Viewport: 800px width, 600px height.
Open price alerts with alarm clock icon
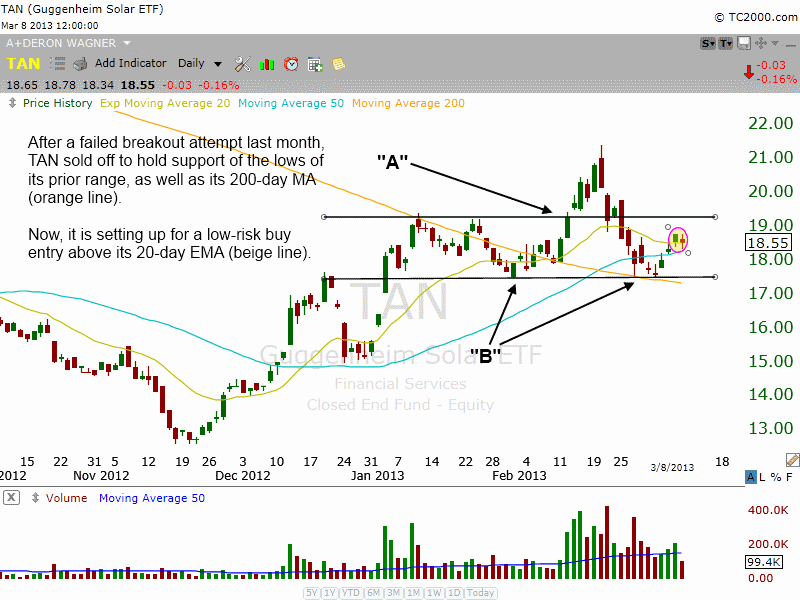click(290, 62)
